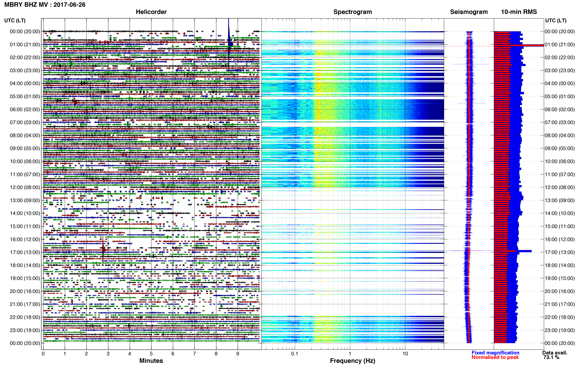The image size is (588, 368).
Task: Click the 'Normalised to peak' legend text
Action: point(495,357)
